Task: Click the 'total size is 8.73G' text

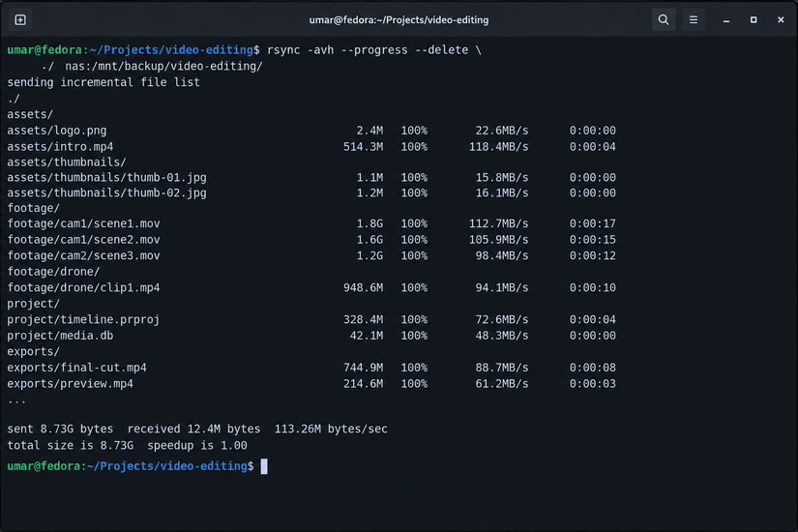Action: (71, 446)
